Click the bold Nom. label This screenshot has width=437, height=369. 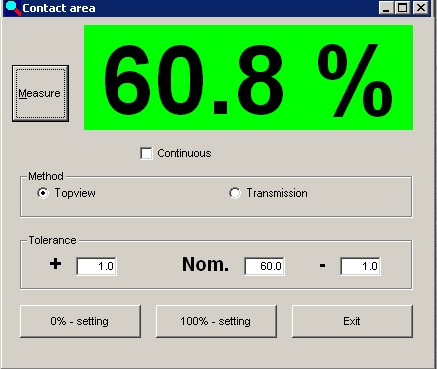[x=205, y=264]
